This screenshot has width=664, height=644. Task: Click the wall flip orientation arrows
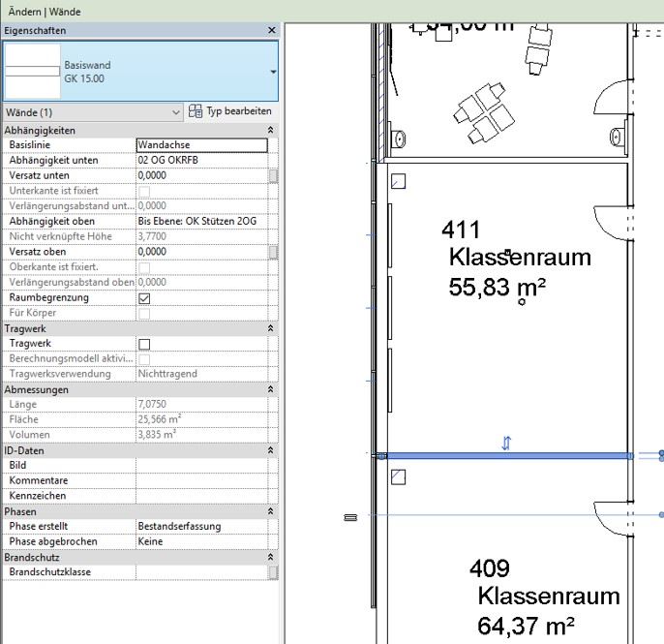[x=506, y=444]
